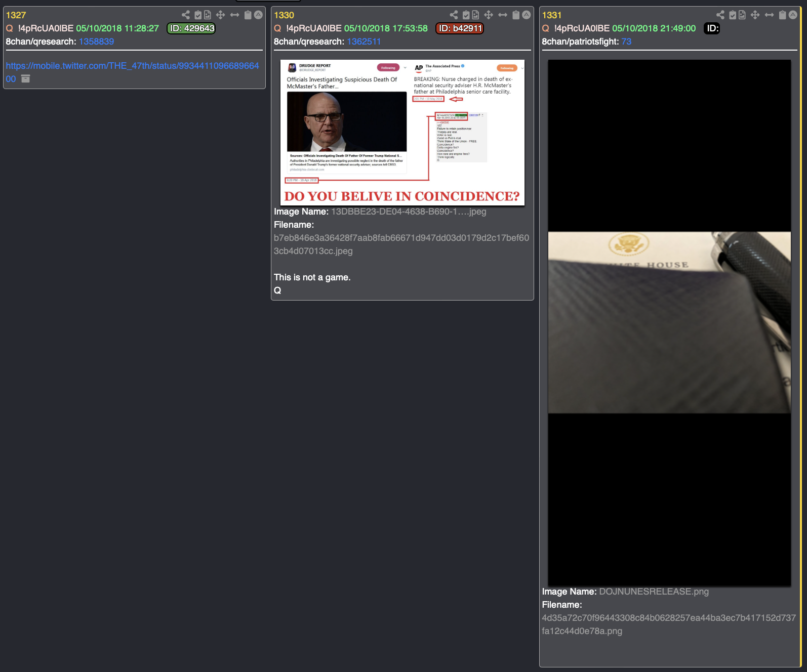
Task: Collapse post 1327 with the circled caret
Action: click(x=258, y=15)
